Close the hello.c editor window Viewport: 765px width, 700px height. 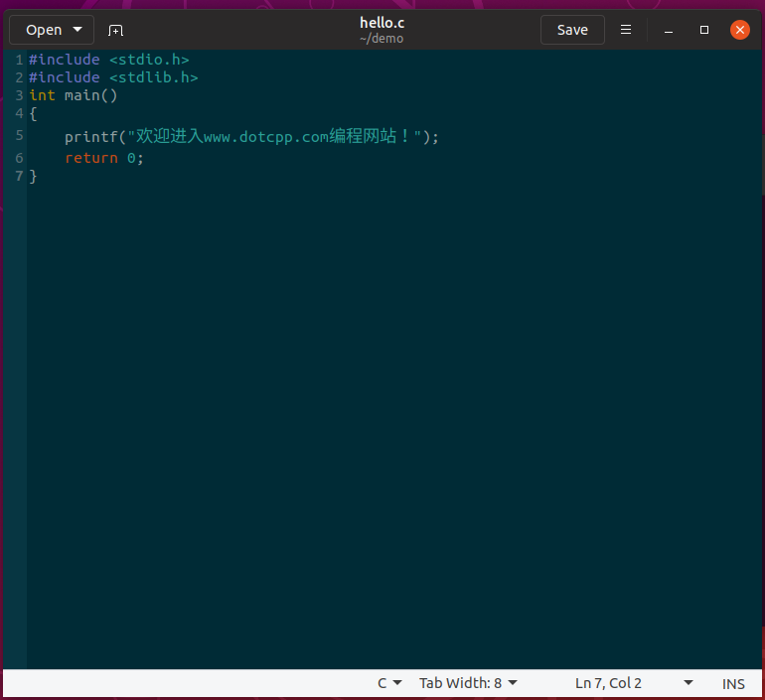[740, 30]
